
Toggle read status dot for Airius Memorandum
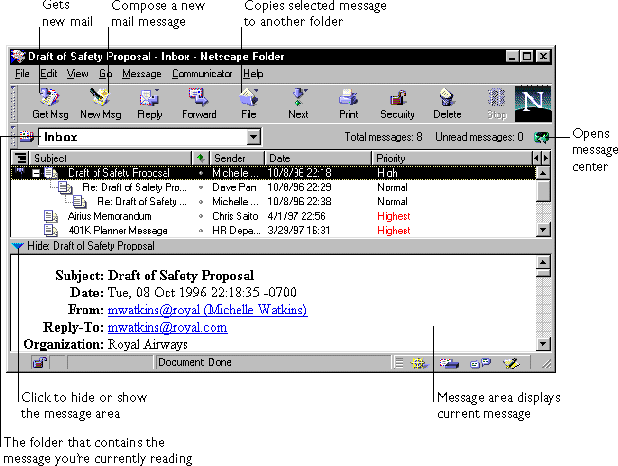pyautogui.click(x=201, y=216)
